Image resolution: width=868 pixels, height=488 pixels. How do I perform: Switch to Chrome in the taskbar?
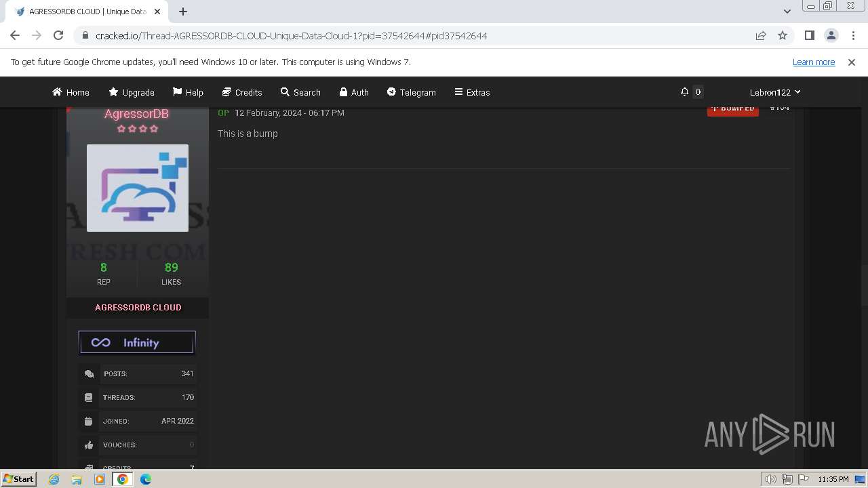tap(123, 479)
